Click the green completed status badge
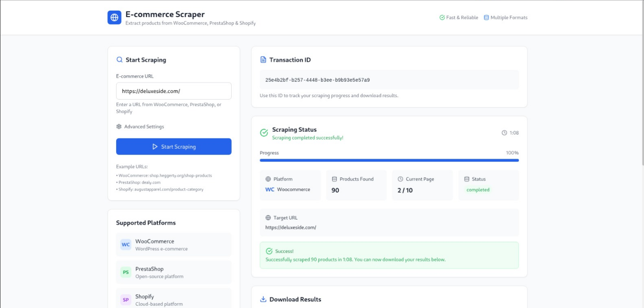This screenshot has height=308, width=644. tap(478, 190)
